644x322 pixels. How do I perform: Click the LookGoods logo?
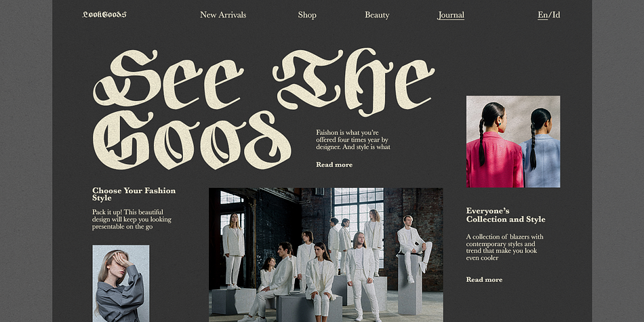click(104, 14)
